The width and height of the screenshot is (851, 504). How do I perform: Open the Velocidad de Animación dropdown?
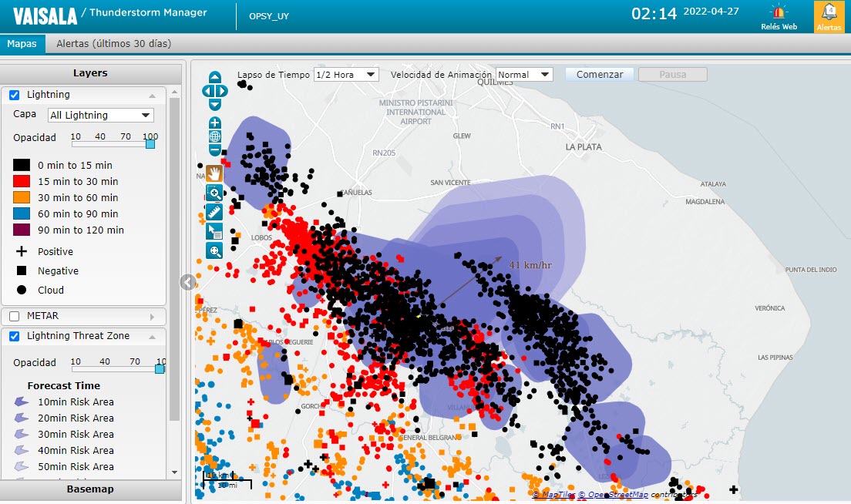524,75
